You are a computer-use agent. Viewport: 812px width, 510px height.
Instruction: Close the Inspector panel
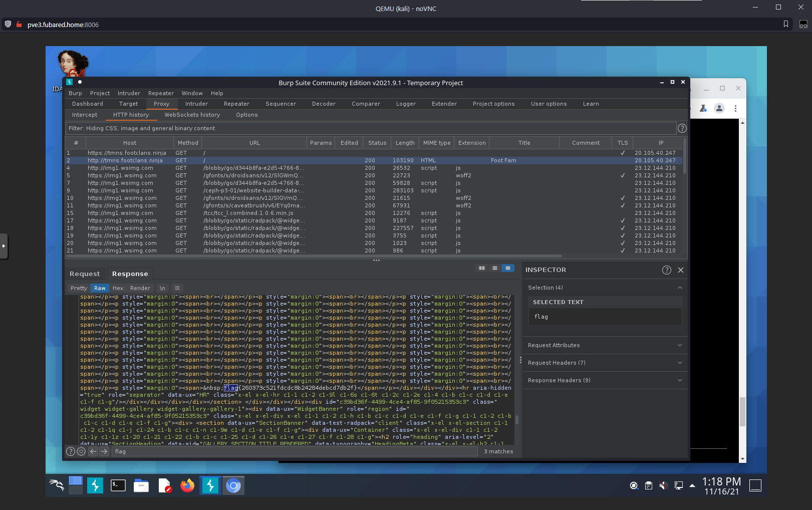click(681, 270)
